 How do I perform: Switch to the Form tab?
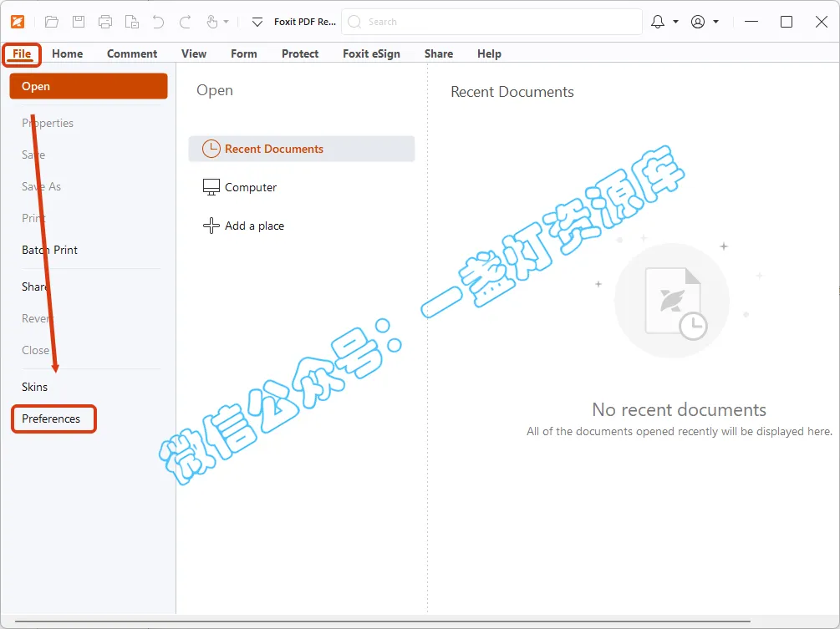(x=244, y=54)
